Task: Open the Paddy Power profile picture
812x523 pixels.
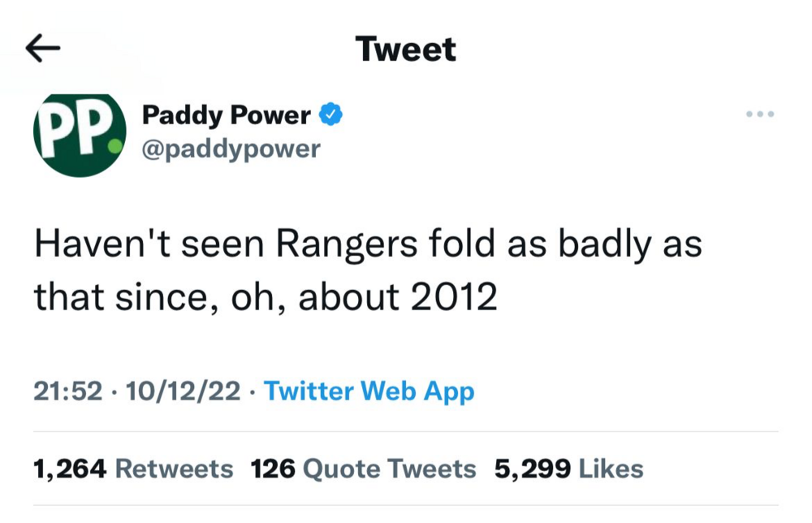Action: 79,135
